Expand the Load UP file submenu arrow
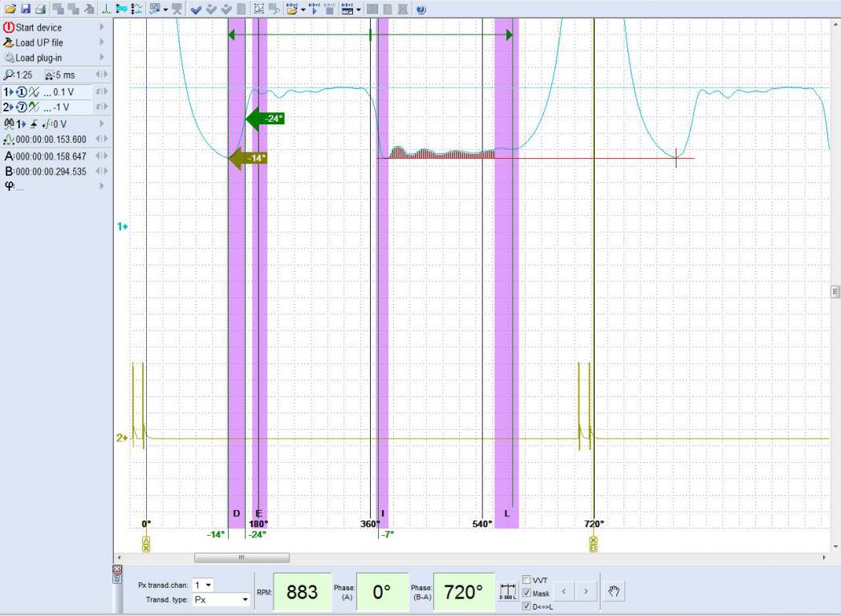841x616 pixels. (x=102, y=43)
